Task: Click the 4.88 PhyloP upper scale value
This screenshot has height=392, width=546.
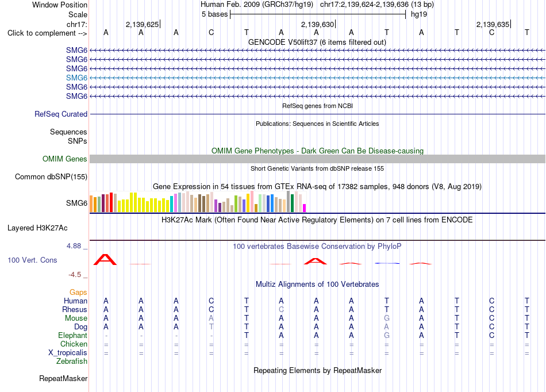Action: (74, 246)
